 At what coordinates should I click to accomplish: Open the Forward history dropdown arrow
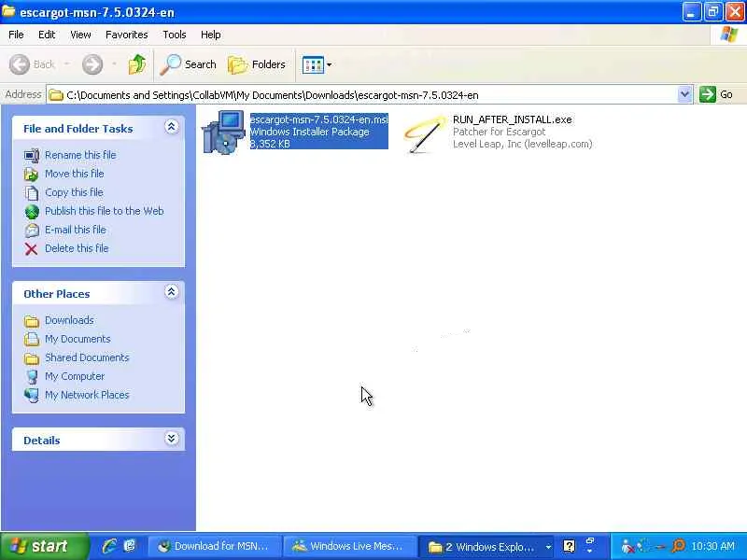tap(114, 63)
